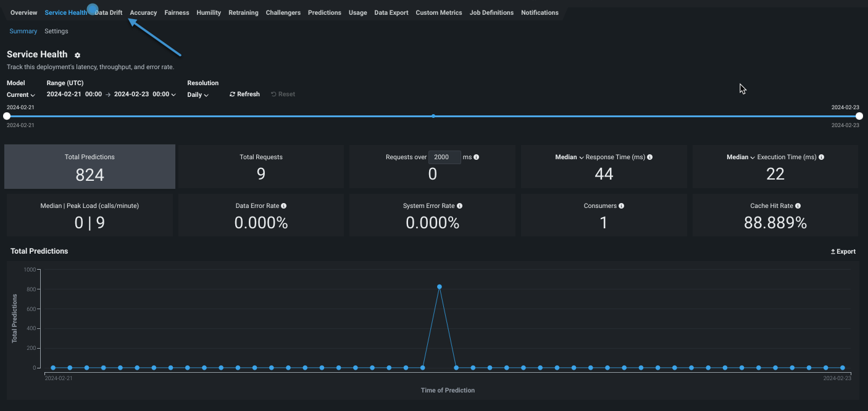
Task: Click the Requests over threshold input field
Action: (x=444, y=157)
